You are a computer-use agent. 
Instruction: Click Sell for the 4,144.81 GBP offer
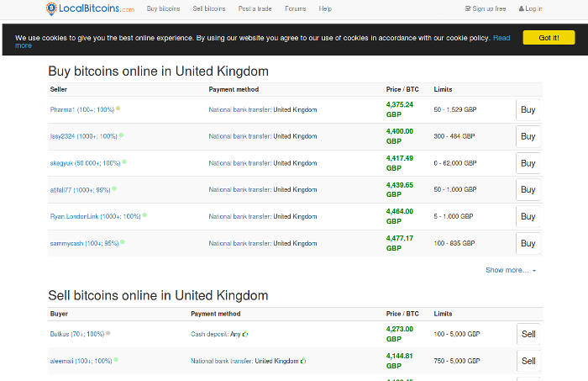pyautogui.click(x=528, y=361)
